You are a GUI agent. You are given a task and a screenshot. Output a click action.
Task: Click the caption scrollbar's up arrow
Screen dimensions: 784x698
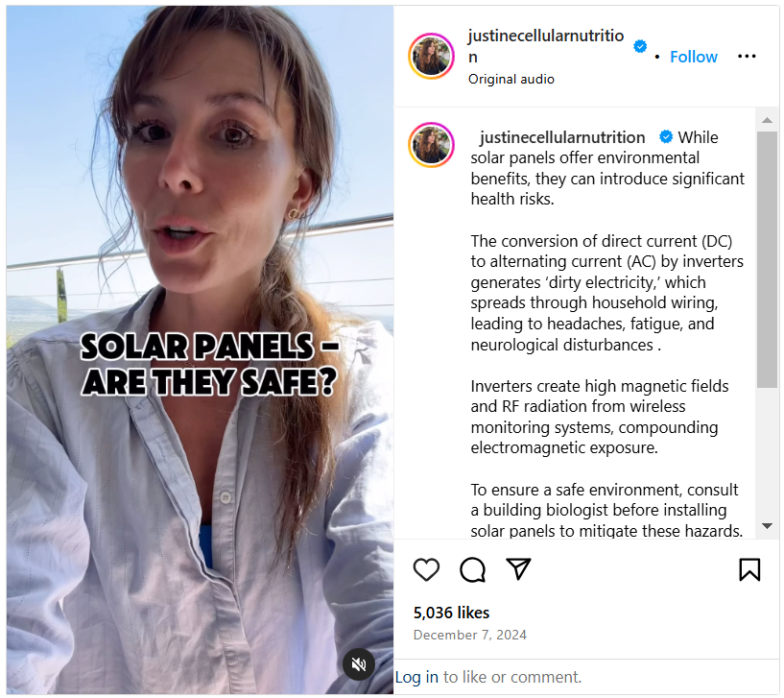point(767,120)
